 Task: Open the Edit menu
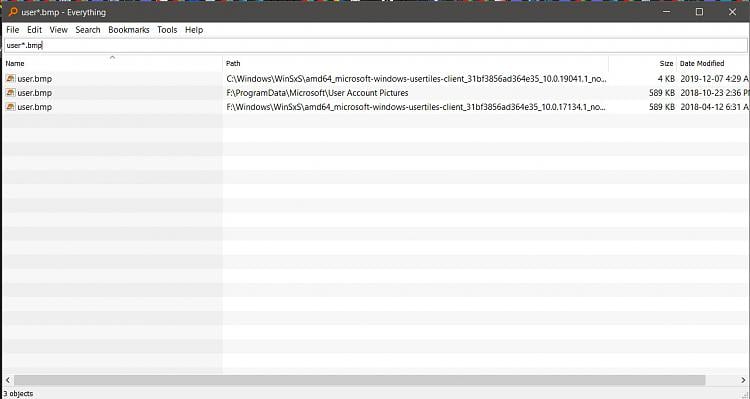pos(34,30)
